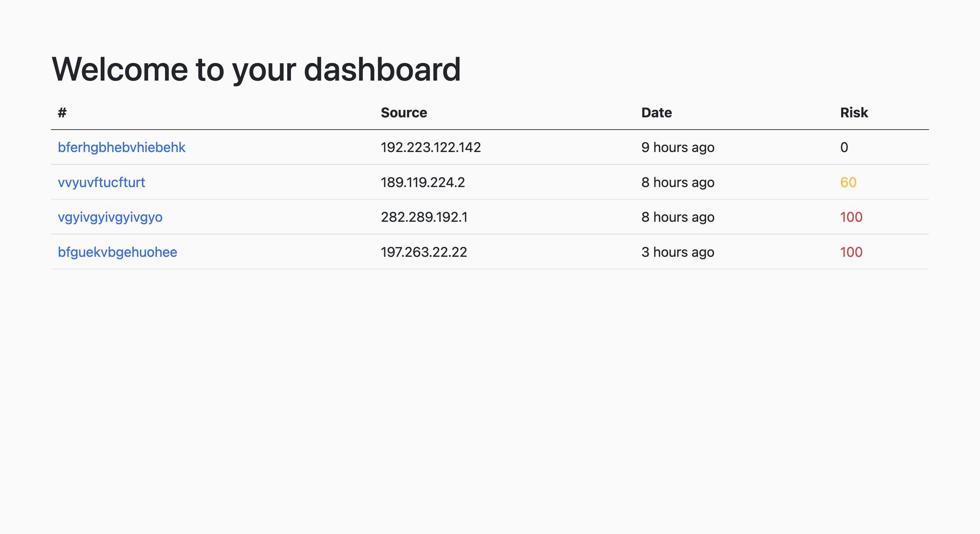Click the # column header
The height and width of the screenshot is (534, 980).
(x=62, y=113)
